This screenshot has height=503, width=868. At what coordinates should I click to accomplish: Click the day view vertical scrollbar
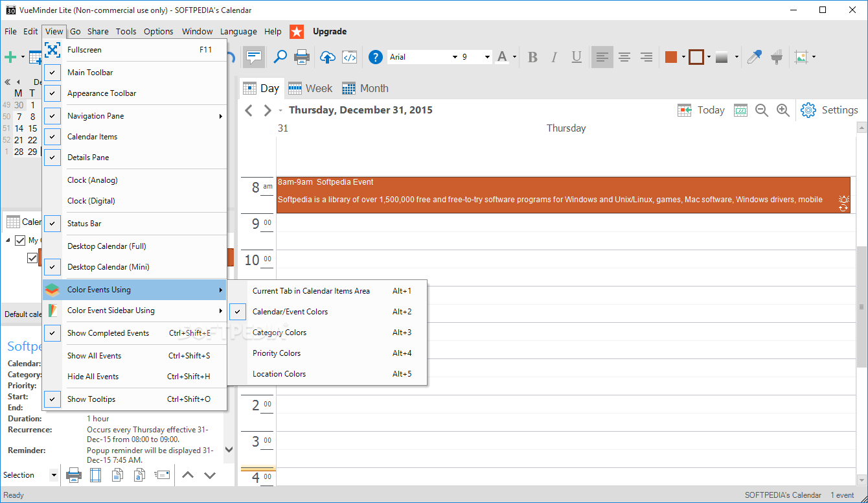click(862, 306)
